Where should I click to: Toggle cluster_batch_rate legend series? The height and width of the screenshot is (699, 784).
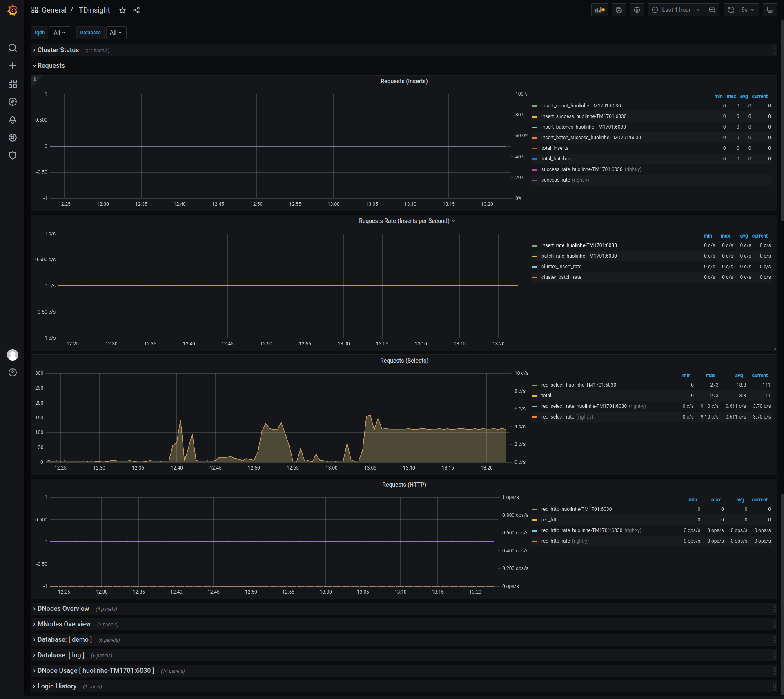point(561,277)
